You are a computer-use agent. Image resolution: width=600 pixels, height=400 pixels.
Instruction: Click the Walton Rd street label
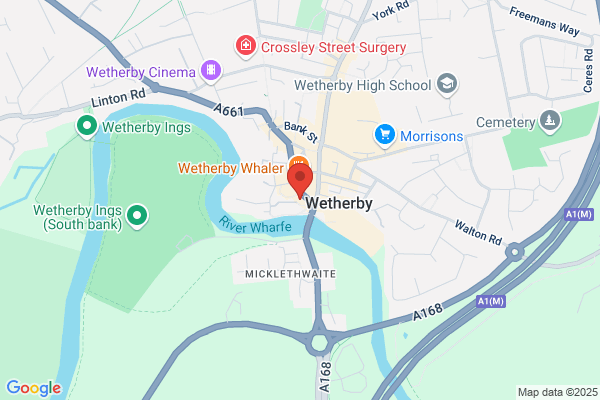pos(478,232)
